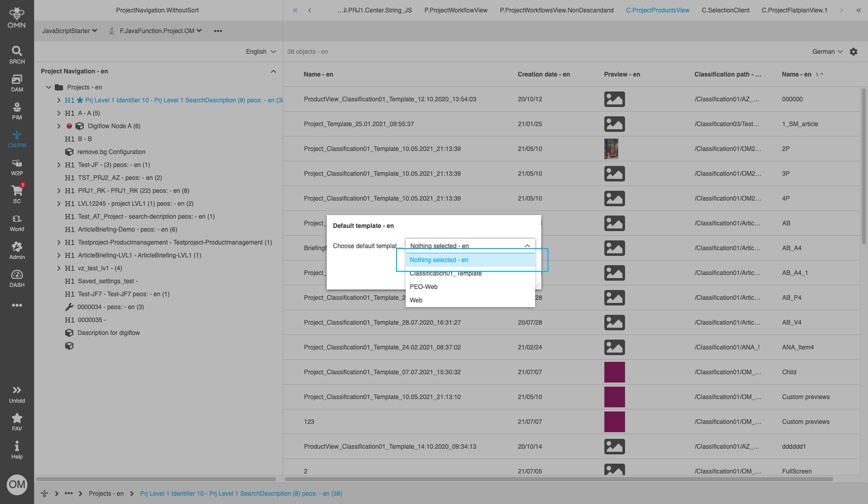Viewport: 868px width, 504px height.
Task: Open the JavaScriptStarter dropdown
Action: 69,31
